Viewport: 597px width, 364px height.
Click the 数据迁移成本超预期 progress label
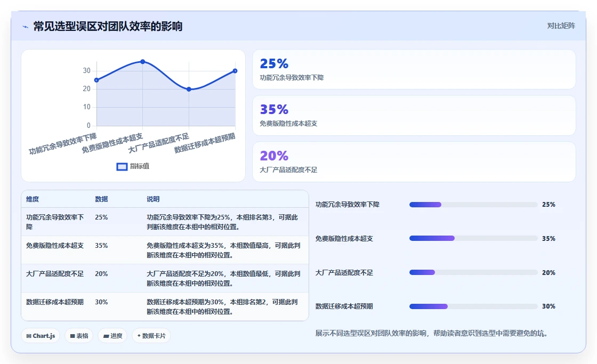(344, 306)
